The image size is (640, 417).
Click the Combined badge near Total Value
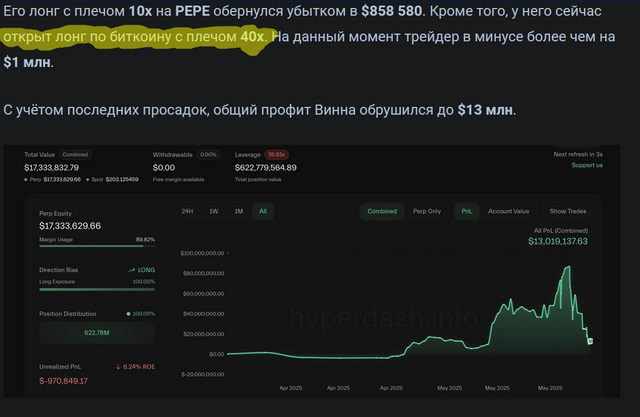77,155
